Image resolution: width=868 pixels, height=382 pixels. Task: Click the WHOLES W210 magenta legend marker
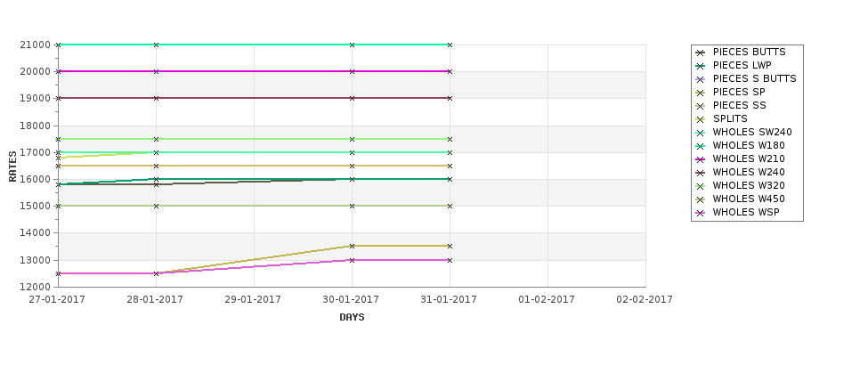(x=701, y=159)
